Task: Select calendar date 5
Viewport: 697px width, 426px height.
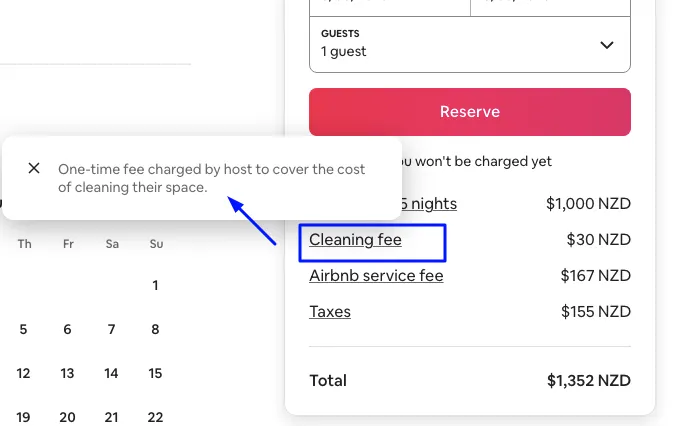Action: pos(23,329)
